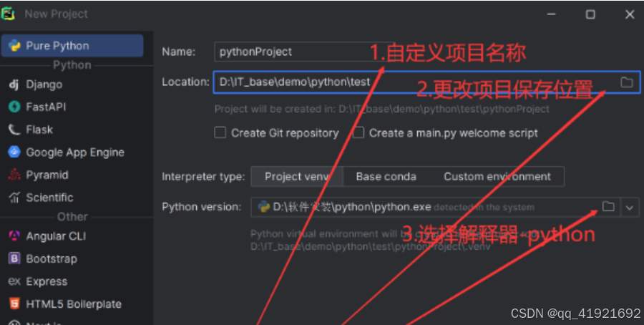Click the Google App Engine icon
The height and width of the screenshot is (325, 644).
tap(14, 152)
